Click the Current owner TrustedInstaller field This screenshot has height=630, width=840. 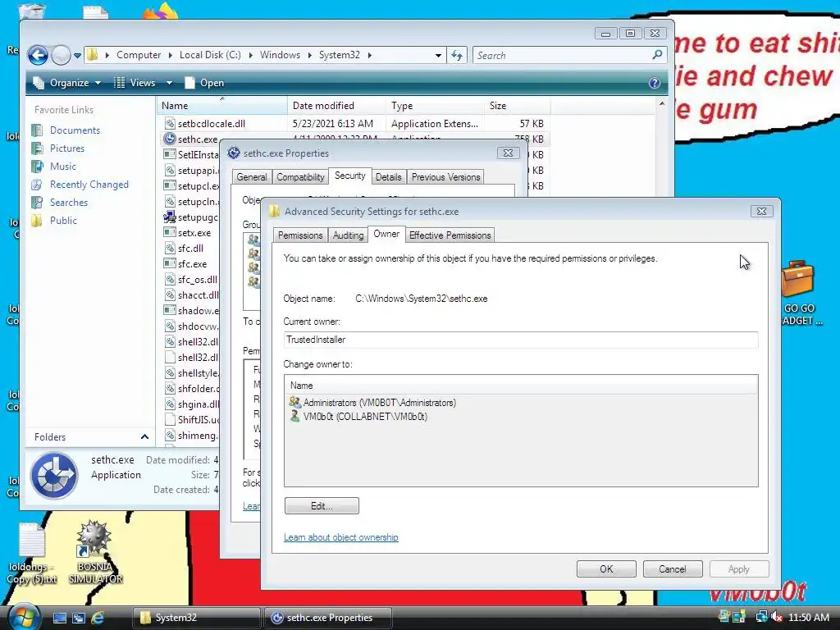pos(521,340)
